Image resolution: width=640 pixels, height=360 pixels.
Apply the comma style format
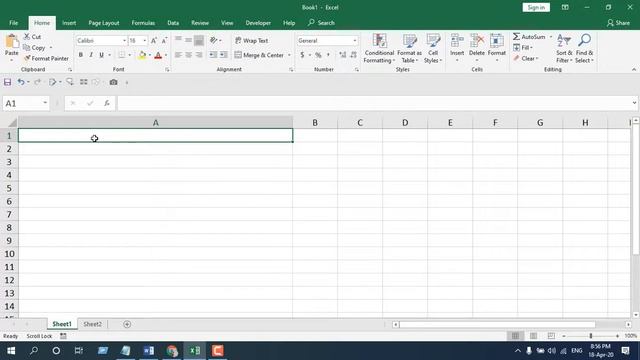point(328,55)
